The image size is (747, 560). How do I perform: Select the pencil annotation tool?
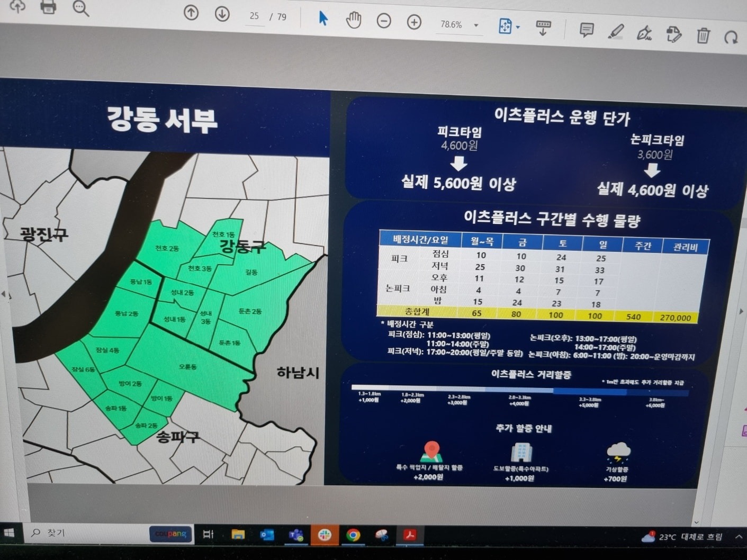[616, 32]
